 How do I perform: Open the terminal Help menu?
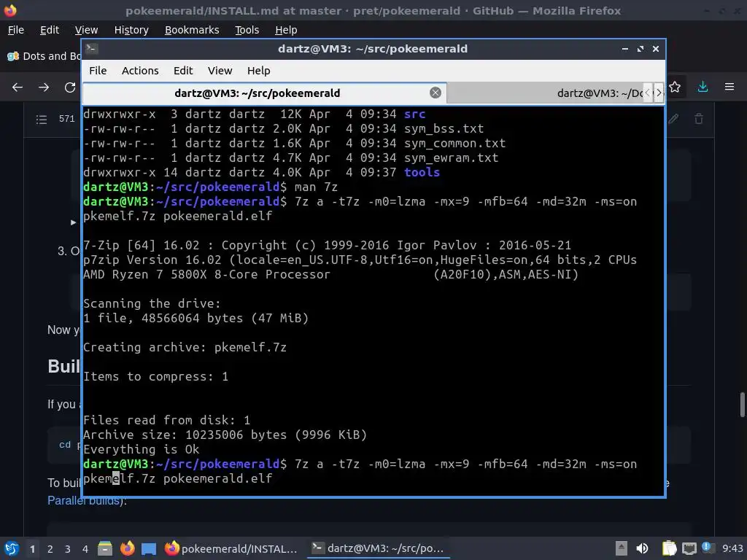coord(259,71)
